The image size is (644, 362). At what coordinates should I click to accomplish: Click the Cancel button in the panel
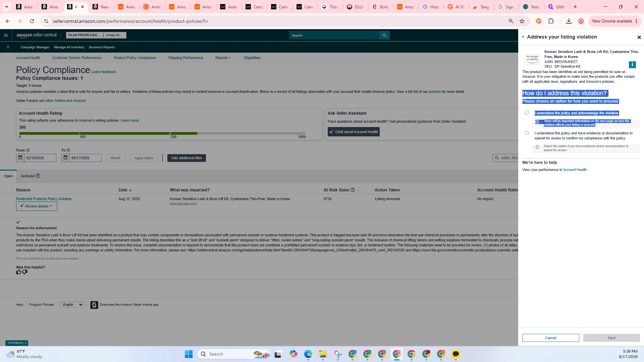click(550, 338)
